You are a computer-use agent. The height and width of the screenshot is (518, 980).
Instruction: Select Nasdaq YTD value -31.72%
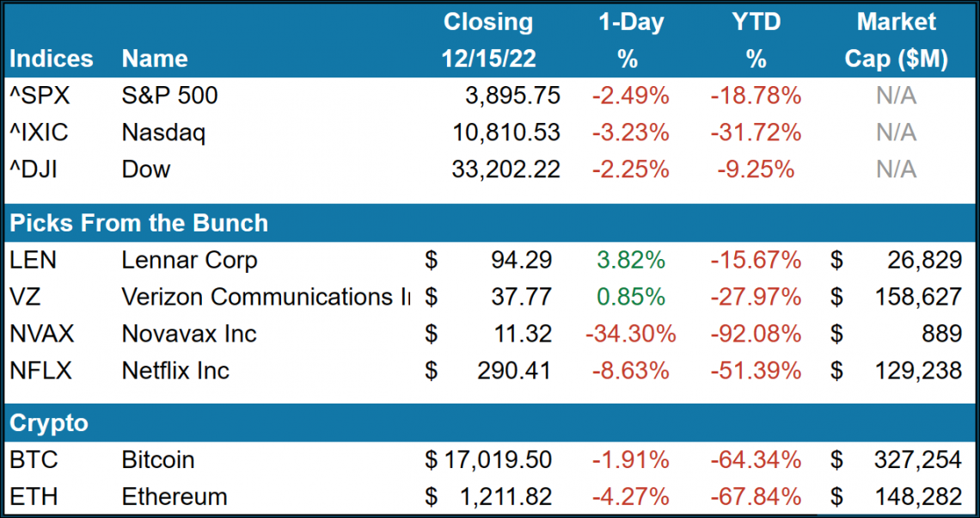pos(756,133)
